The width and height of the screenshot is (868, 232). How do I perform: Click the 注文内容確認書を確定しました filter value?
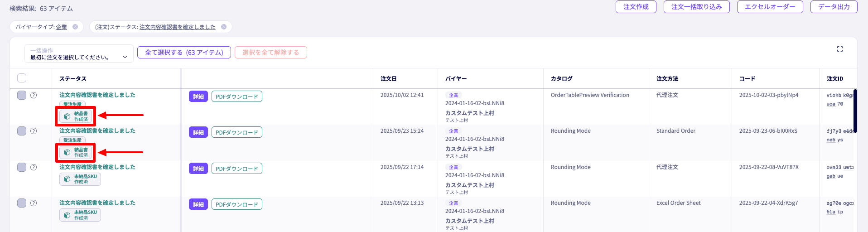click(177, 27)
